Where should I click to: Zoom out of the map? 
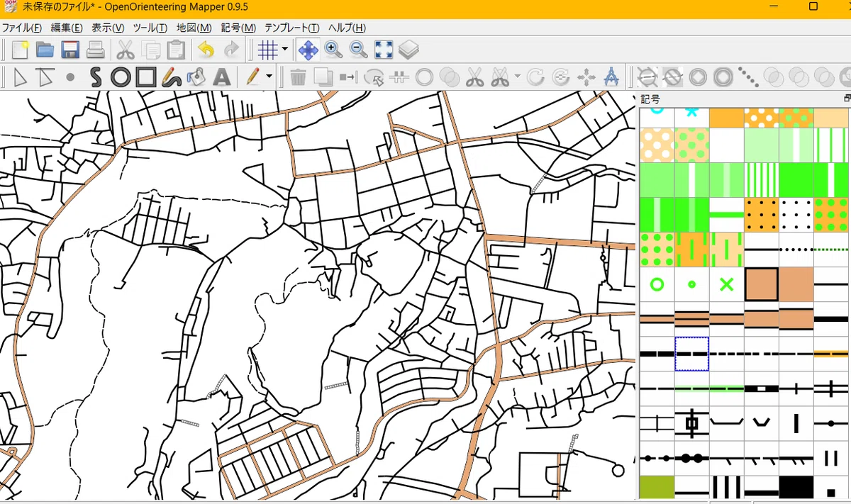point(358,50)
